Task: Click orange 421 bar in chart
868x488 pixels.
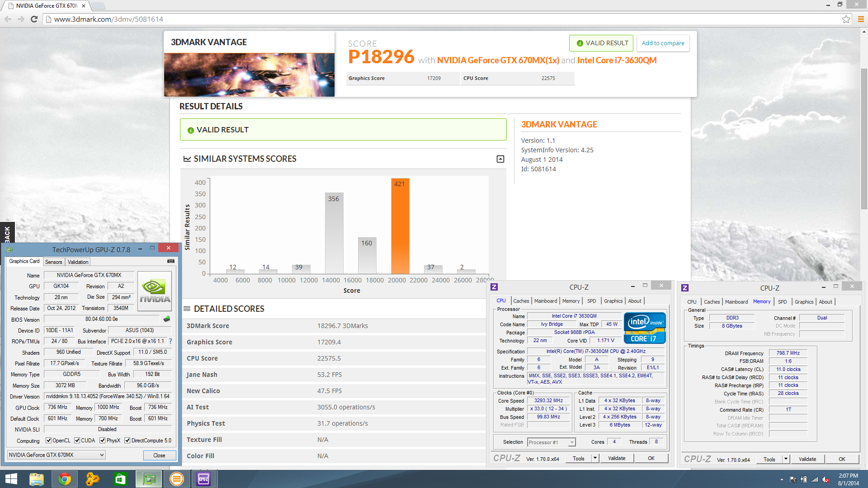Action: click(x=400, y=226)
